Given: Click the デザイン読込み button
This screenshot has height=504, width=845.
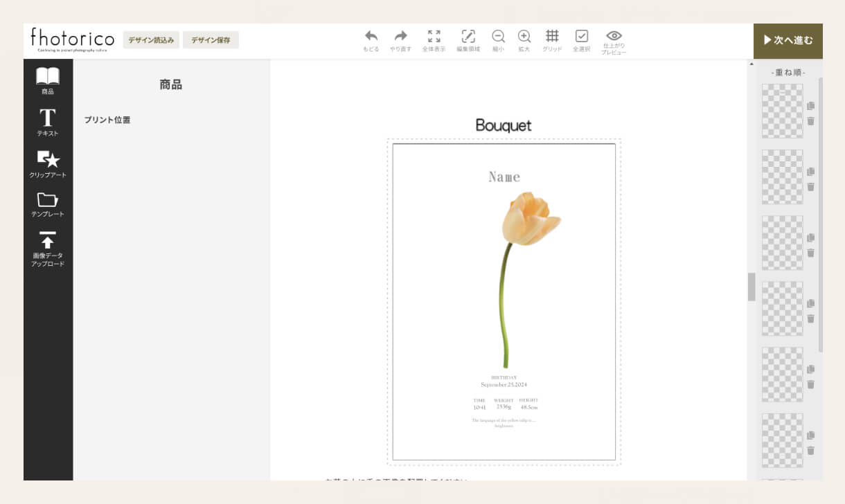Looking at the screenshot, I should [151, 40].
